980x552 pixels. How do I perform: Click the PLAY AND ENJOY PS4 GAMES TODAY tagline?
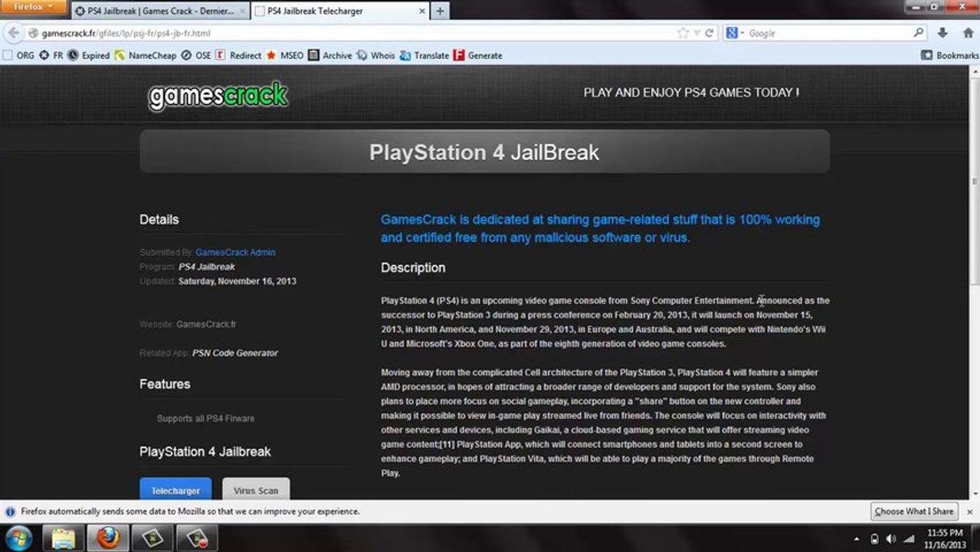[x=691, y=93]
